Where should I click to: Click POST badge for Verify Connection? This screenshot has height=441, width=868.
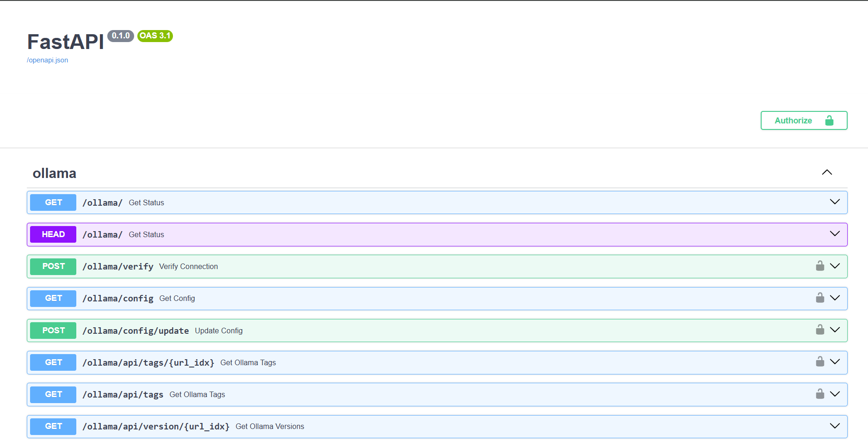53,266
